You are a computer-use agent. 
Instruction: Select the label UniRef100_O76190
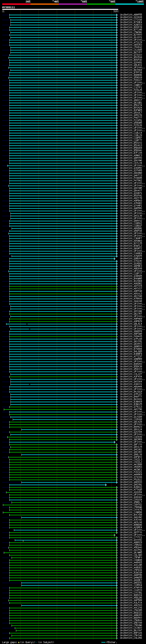pos(131,261)
